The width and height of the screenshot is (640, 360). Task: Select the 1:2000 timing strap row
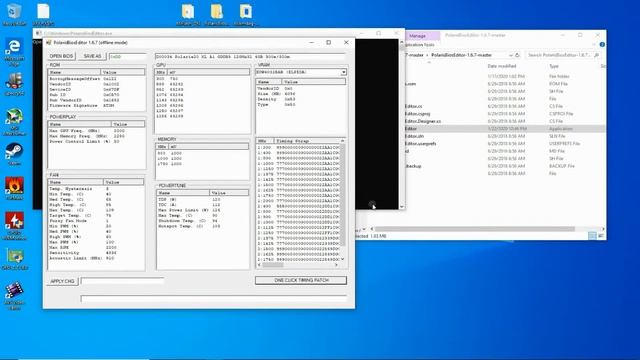(298, 200)
